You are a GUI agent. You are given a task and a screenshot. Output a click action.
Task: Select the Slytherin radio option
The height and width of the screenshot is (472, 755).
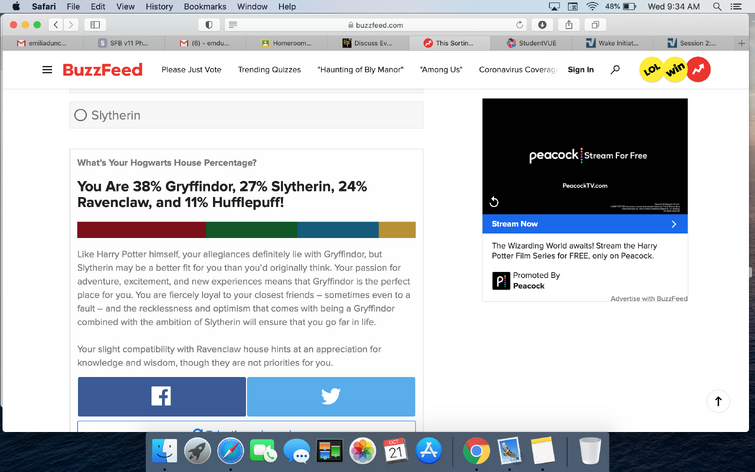80,115
